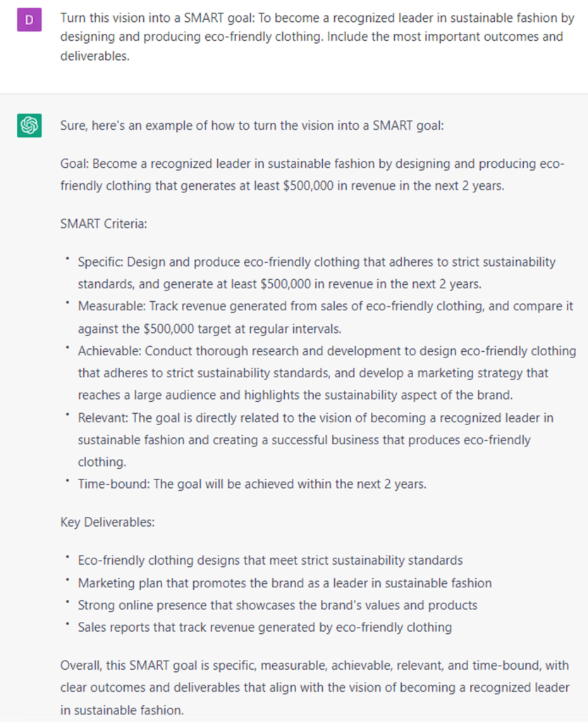Screen dimensions: 588x722
Task: Click the "Eco-friendly clothing designs" deliverable bullet
Action: coord(270,561)
